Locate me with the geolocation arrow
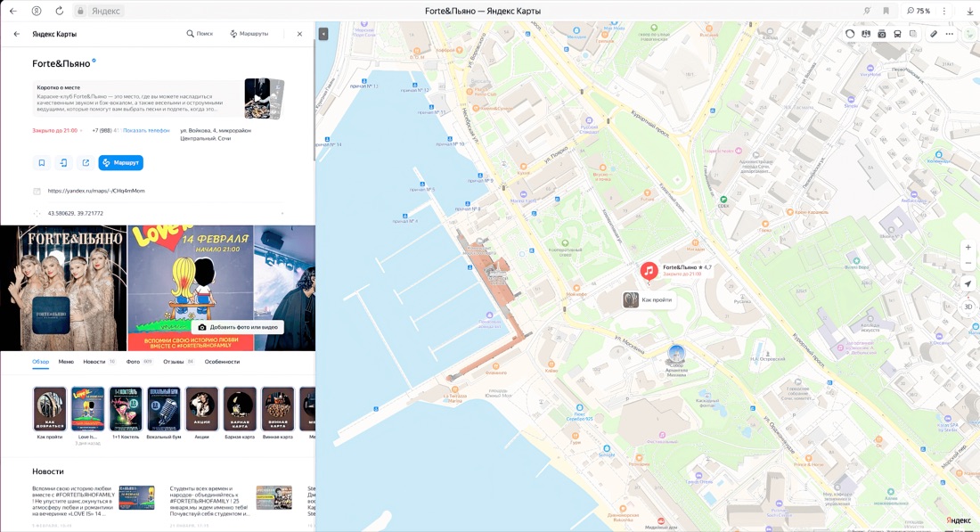Image resolution: width=980 pixels, height=532 pixels. [968, 283]
